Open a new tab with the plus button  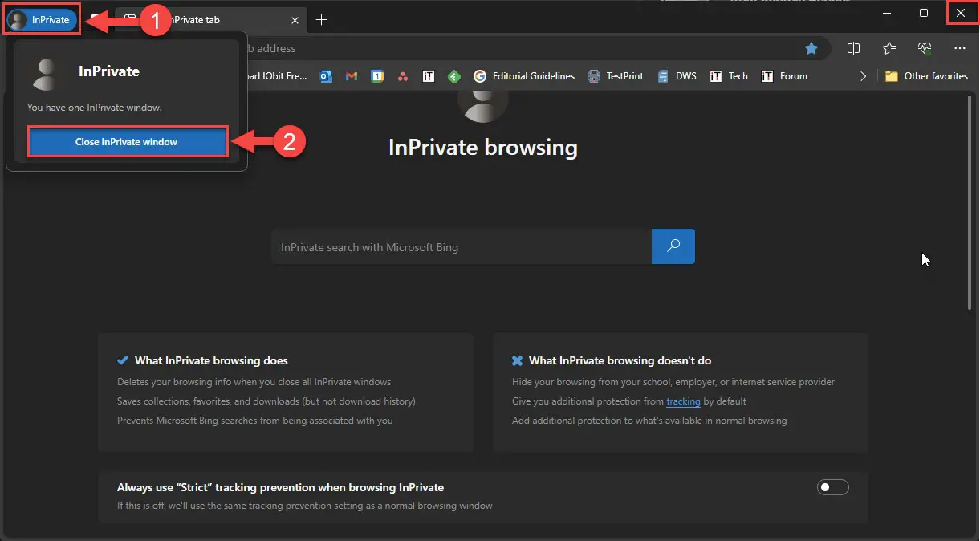321,19
